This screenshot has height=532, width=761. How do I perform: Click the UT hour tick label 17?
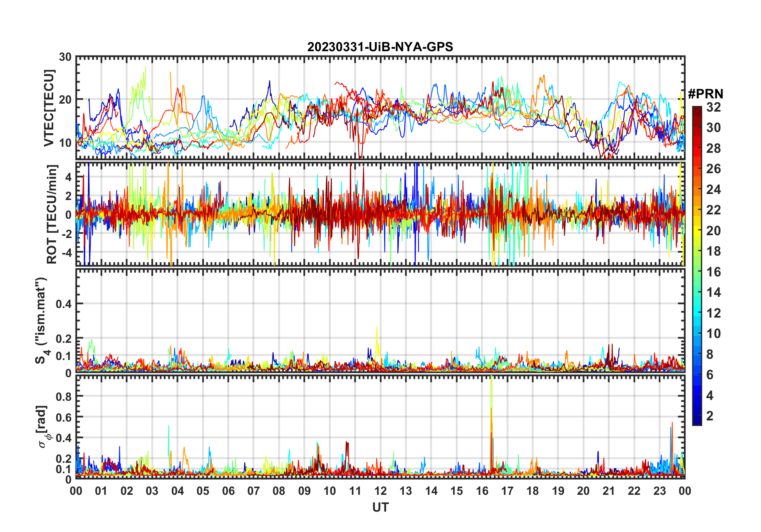(x=507, y=491)
